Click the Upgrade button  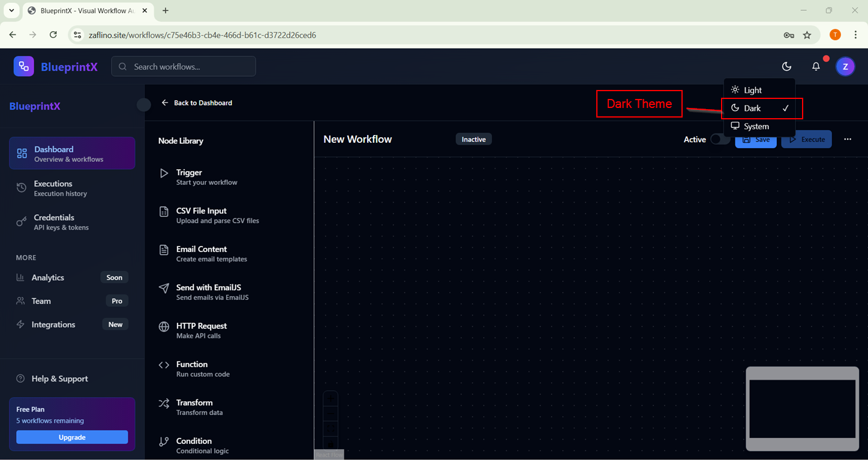click(x=72, y=437)
